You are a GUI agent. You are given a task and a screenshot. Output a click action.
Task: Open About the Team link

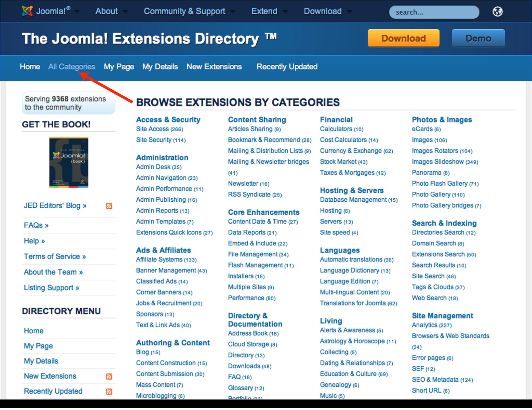click(x=53, y=272)
